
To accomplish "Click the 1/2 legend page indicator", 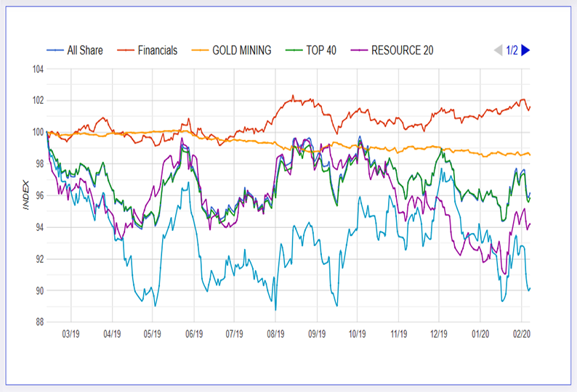I will pyautogui.click(x=512, y=50).
